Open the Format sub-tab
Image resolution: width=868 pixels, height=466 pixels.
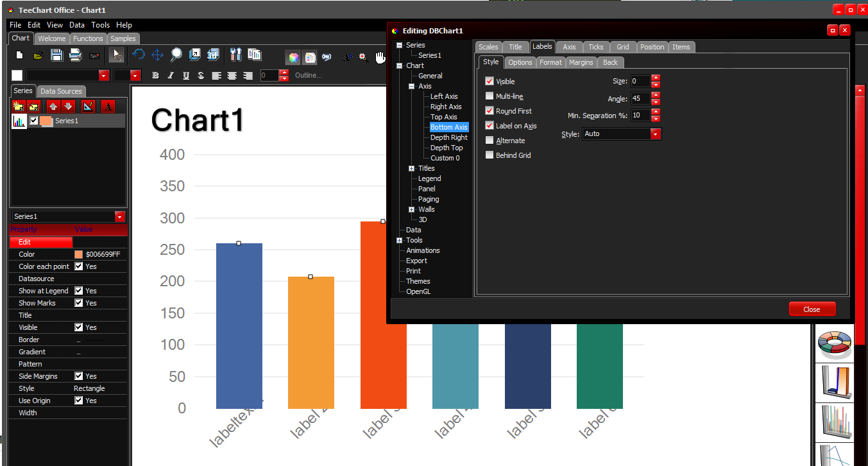click(550, 62)
